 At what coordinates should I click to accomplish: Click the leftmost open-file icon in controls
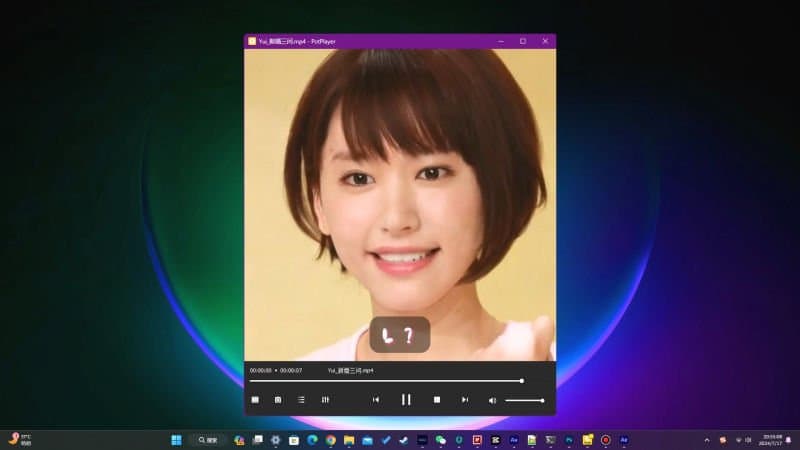coord(255,400)
